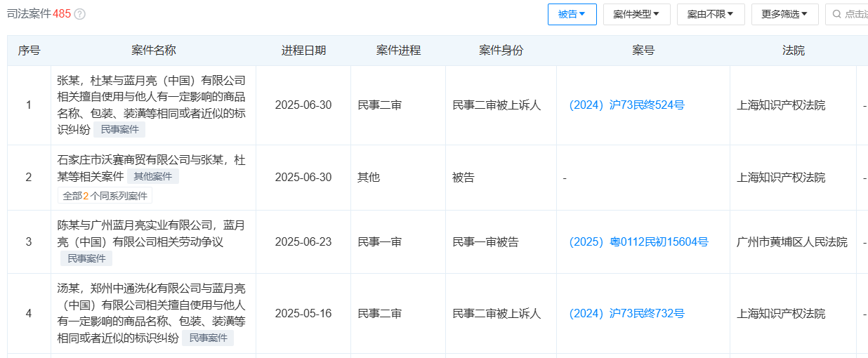The image size is (868, 358).
Task: Open case number (2025)粤0112民初15604号
Action: pos(638,242)
